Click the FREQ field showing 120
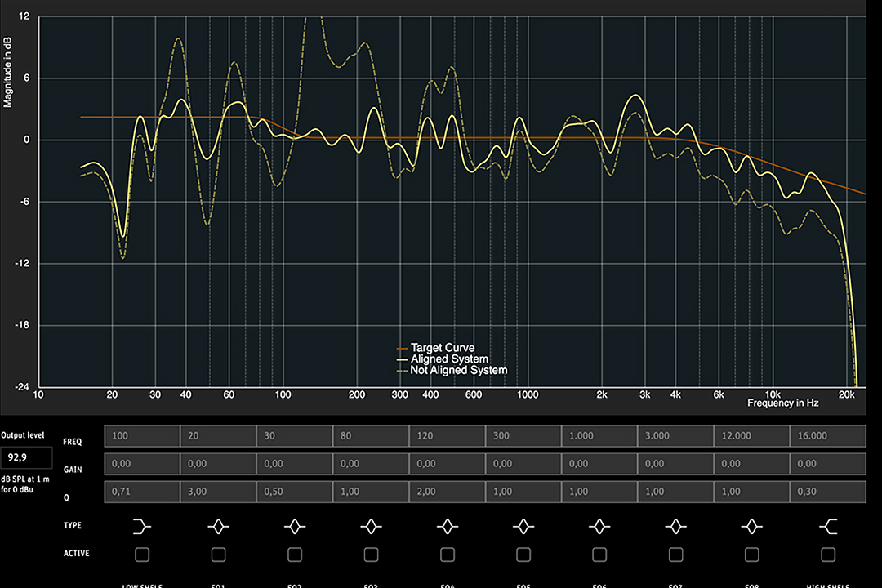 click(x=448, y=436)
